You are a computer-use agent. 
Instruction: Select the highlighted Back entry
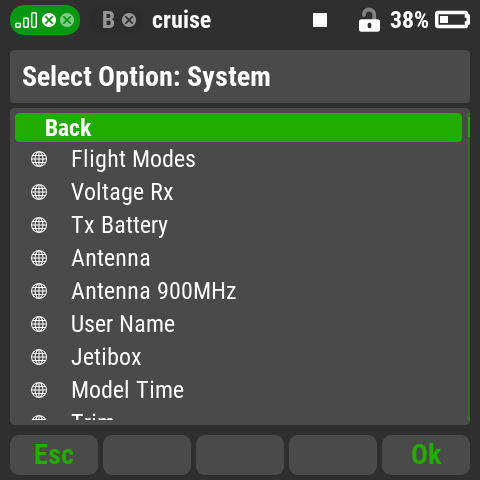point(238,127)
